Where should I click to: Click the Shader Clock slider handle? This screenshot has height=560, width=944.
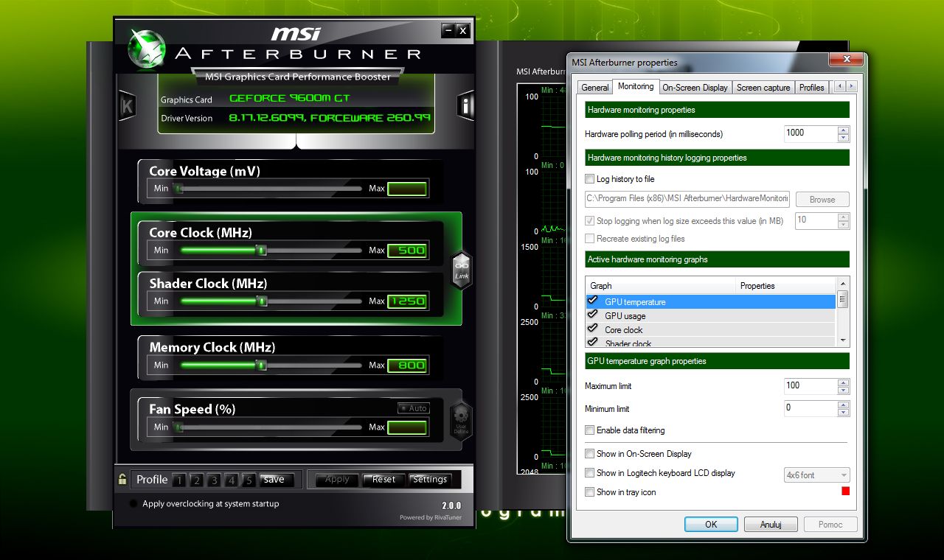[x=261, y=301]
